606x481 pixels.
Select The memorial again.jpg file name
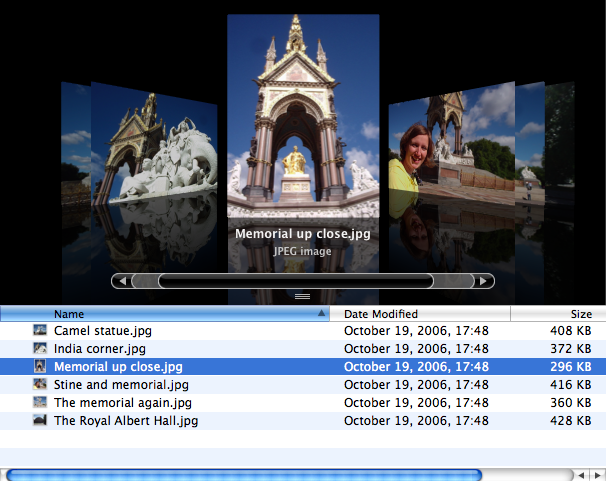(123, 403)
